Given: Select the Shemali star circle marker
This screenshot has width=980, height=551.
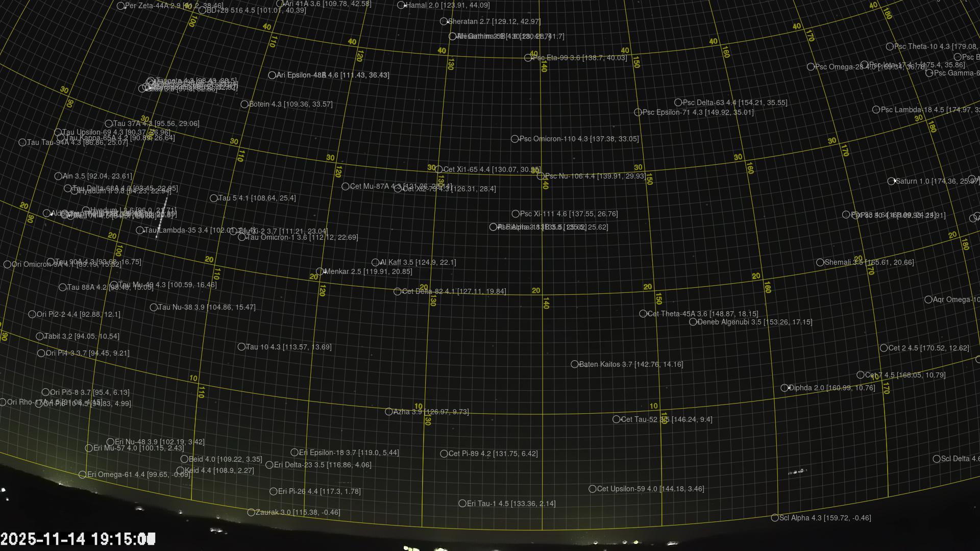Looking at the screenshot, I should [820, 263].
